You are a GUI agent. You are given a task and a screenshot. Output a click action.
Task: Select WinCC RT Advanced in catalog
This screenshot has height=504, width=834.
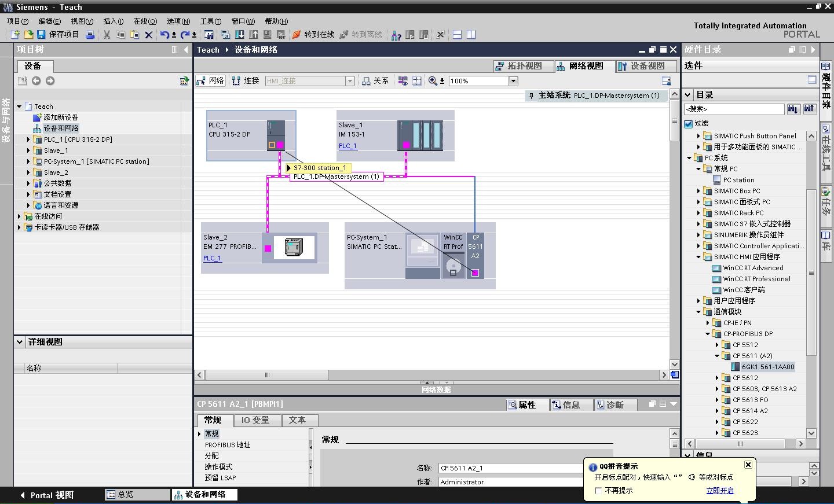748,268
